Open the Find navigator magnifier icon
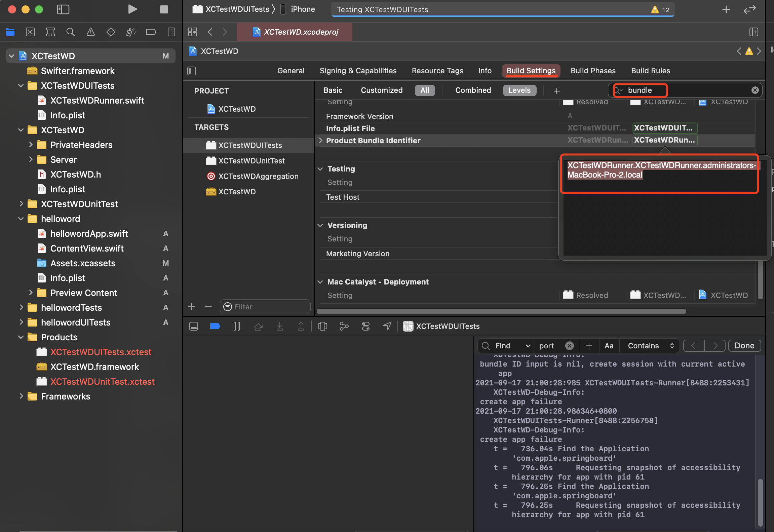Image resolution: width=774 pixels, height=532 pixels. point(70,32)
